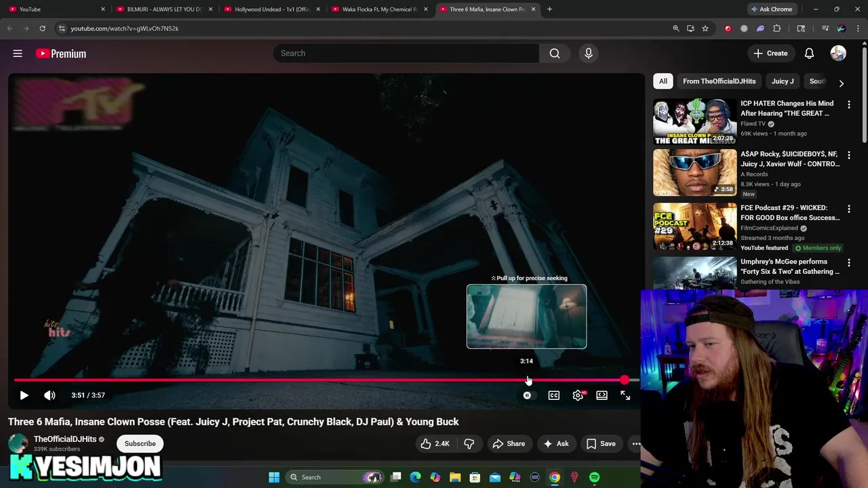
Task: Open a new browser tab
Action: tap(549, 9)
